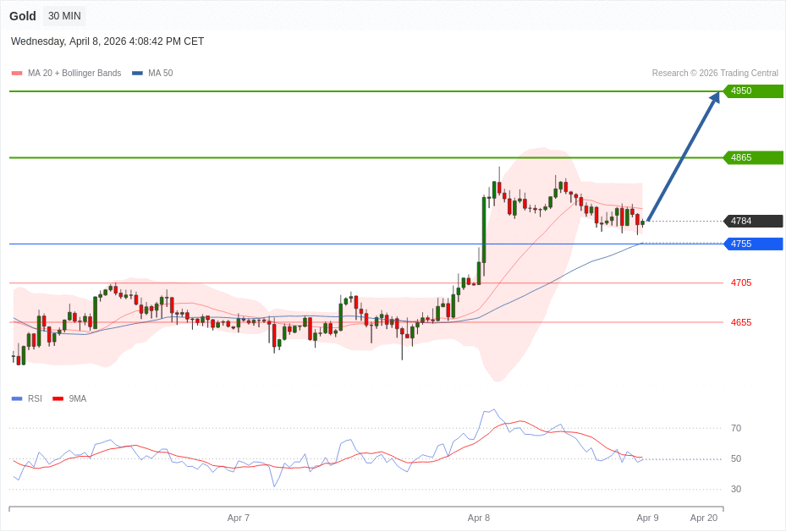786x532 pixels.
Task: Click the green 4865 resistance price tag
Action: [x=753, y=157]
